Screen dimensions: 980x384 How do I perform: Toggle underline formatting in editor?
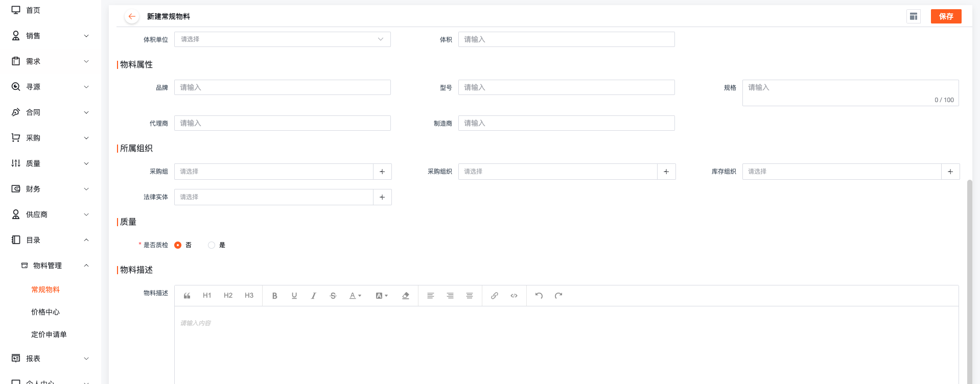tap(294, 296)
